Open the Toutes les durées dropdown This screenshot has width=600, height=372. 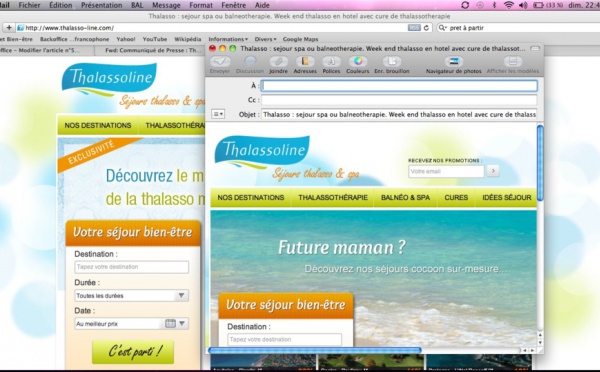click(131, 295)
